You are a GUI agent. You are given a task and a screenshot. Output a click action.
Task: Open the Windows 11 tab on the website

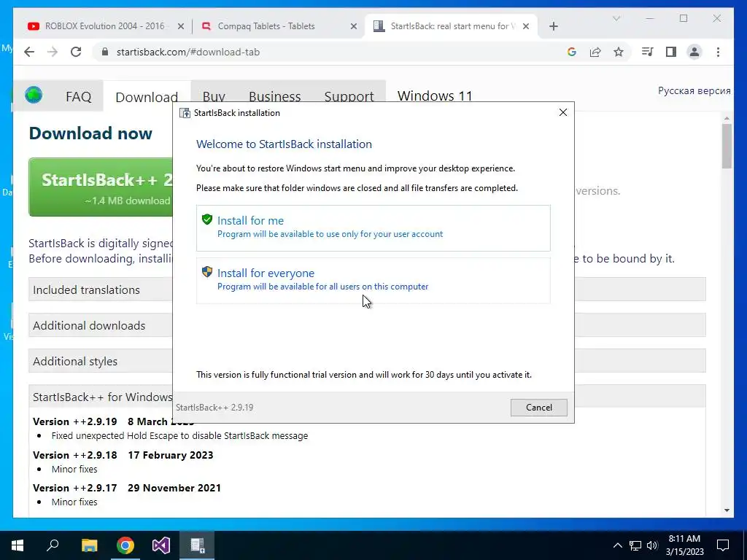click(435, 96)
